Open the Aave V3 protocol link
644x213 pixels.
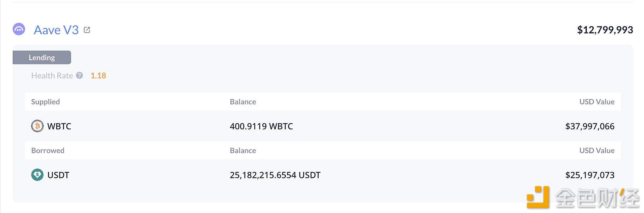56,30
